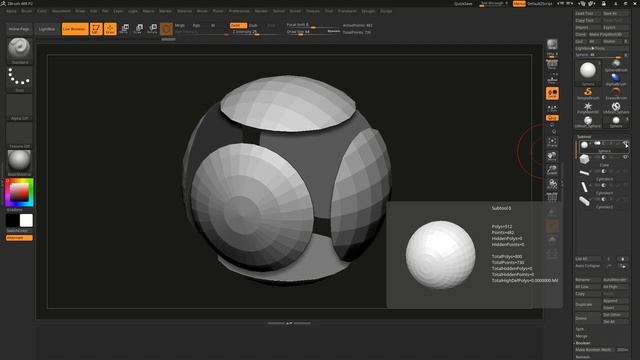
Task: Pick a color in the color picker
Action: coord(19,192)
